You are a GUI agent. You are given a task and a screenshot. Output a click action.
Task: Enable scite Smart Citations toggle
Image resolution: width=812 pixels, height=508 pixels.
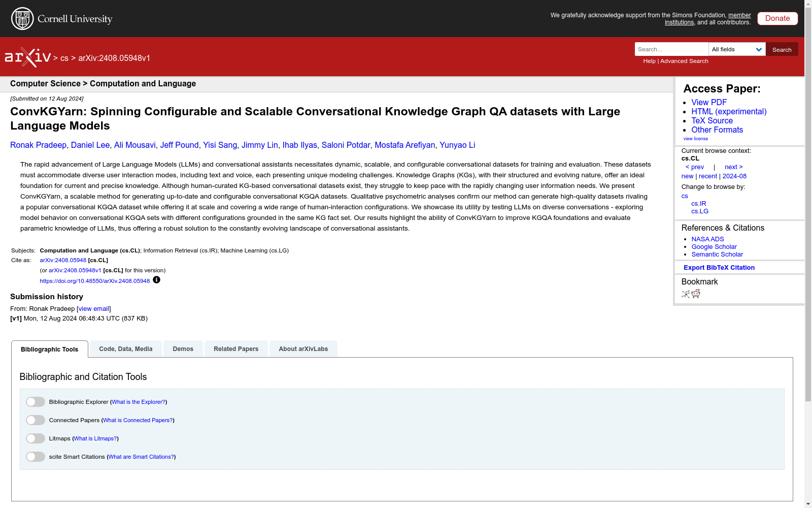(36, 457)
